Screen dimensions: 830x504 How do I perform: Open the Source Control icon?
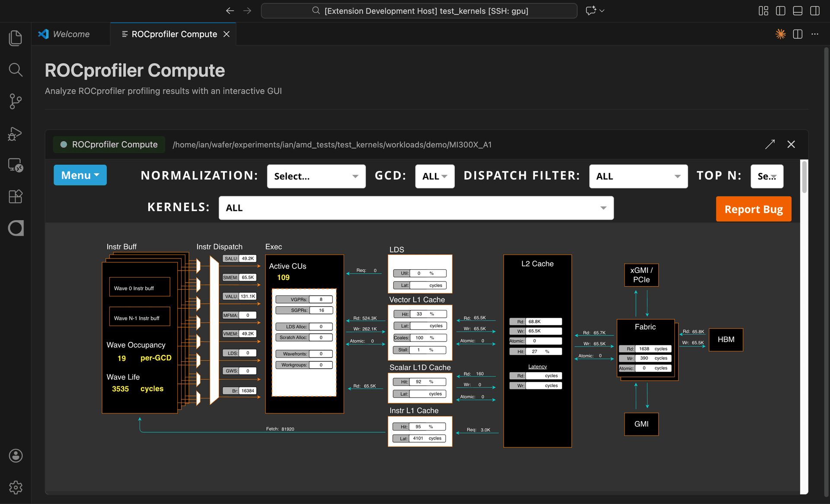(x=16, y=101)
